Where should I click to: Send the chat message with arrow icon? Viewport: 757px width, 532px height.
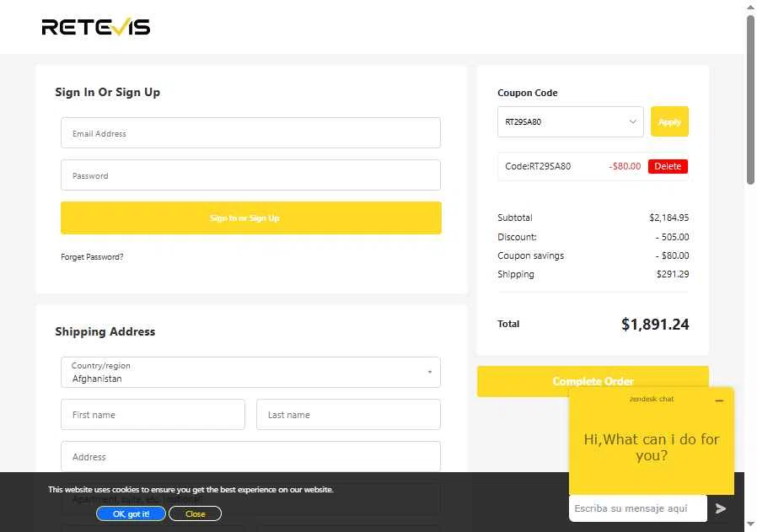721,508
